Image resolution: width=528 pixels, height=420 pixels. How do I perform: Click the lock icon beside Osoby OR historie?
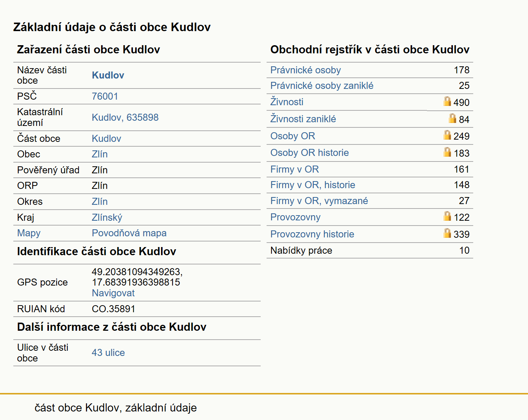pos(447,152)
